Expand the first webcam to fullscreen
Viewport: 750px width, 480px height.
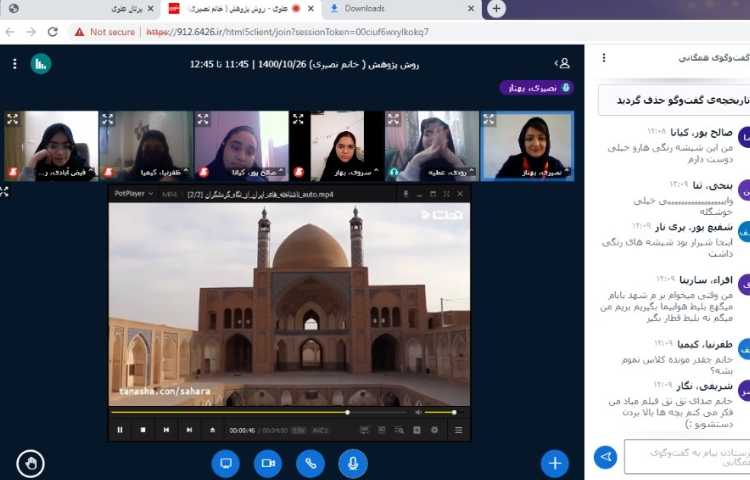click(x=12, y=119)
